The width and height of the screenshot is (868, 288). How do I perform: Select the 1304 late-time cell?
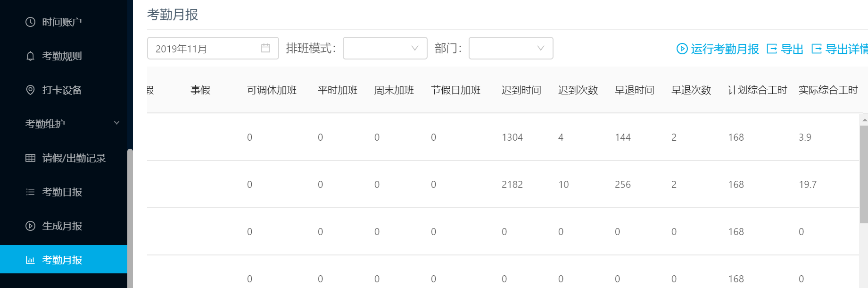[513, 137]
